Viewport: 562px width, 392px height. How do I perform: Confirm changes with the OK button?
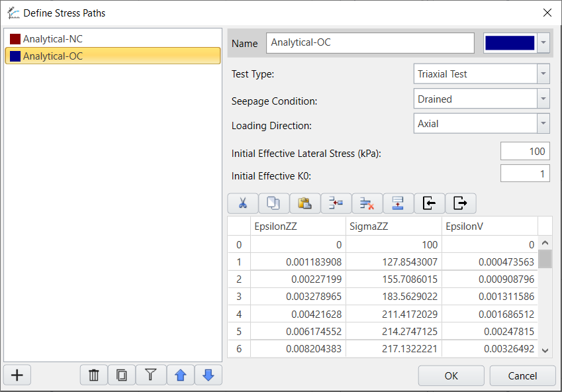pos(451,375)
